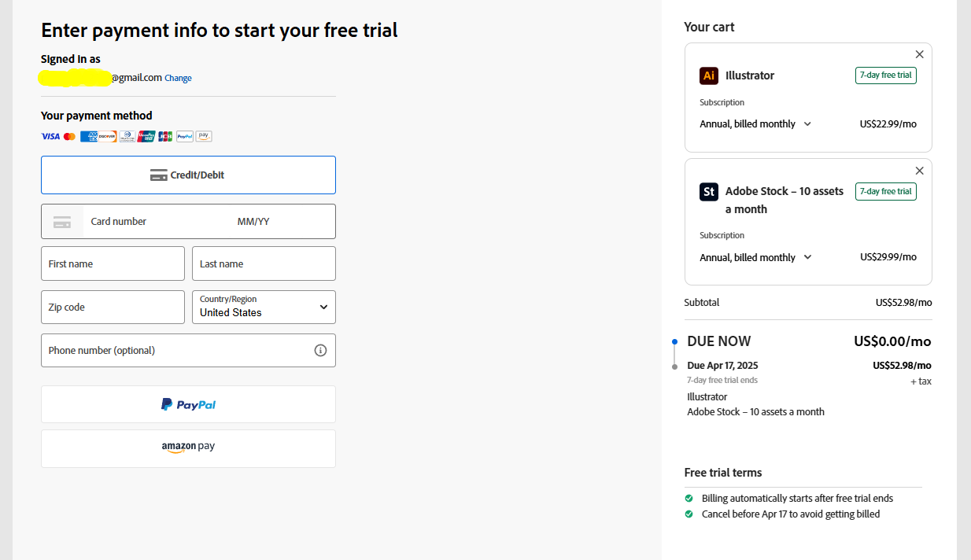Viewport: 971px width, 560px height.
Task: Focus the Card number field
Action: pyautogui.click(x=156, y=222)
